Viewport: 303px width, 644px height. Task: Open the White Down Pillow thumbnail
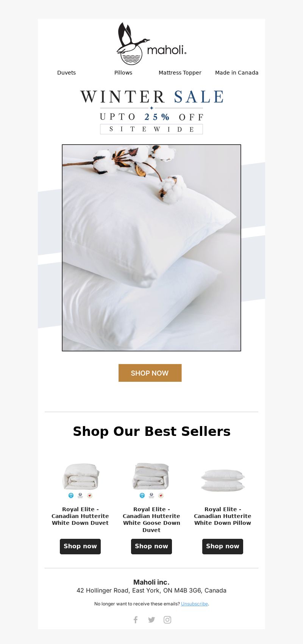pyautogui.click(x=223, y=481)
